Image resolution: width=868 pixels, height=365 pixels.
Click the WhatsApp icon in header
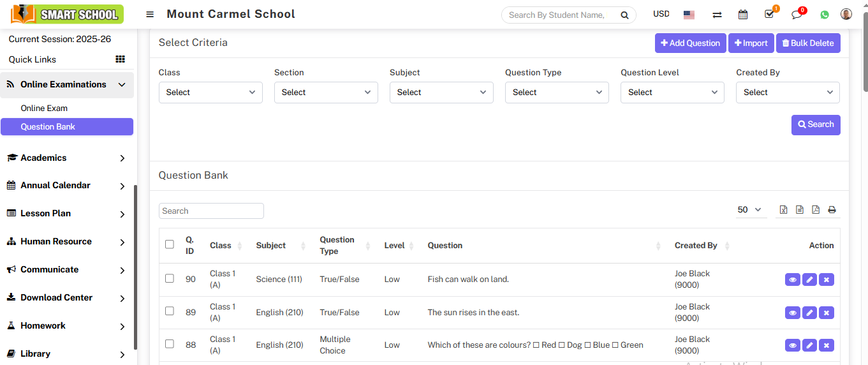[825, 14]
